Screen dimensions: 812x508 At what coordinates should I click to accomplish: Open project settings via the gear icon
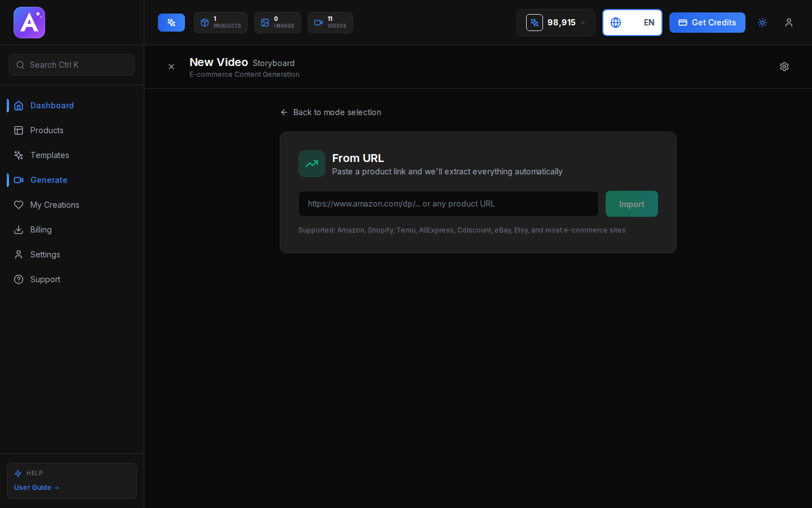coord(784,67)
